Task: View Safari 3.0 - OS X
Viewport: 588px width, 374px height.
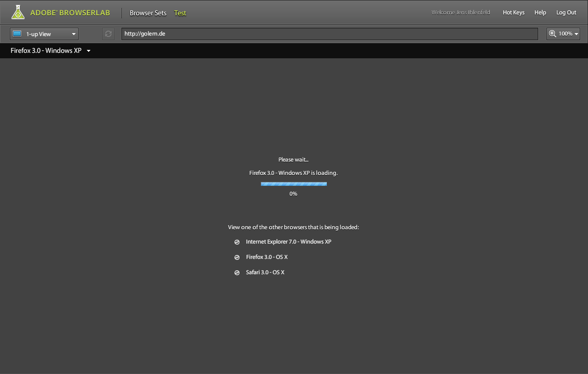Action: (265, 272)
